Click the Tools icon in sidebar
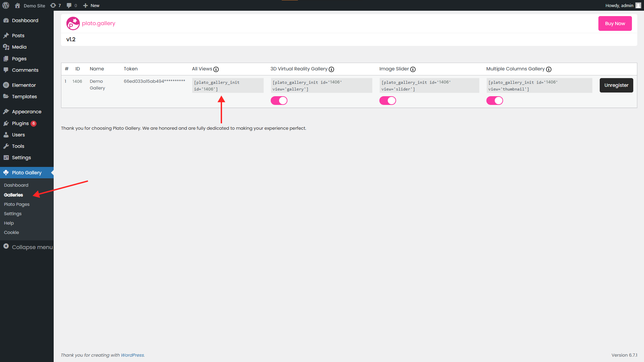 click(6, 145)
